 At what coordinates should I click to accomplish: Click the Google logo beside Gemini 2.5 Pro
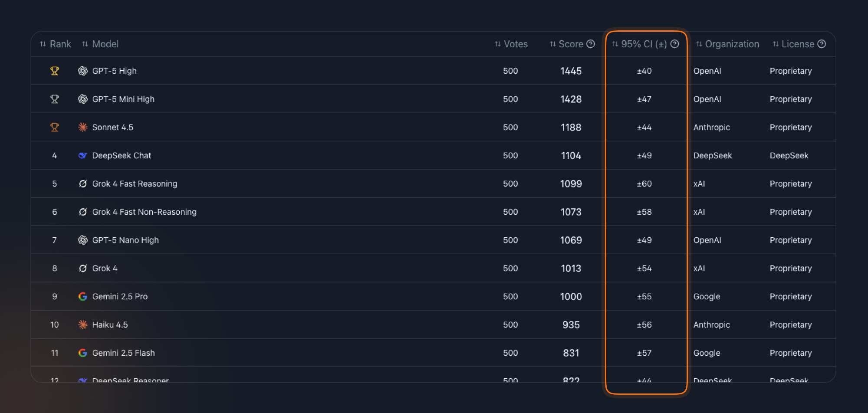point(82,296)
